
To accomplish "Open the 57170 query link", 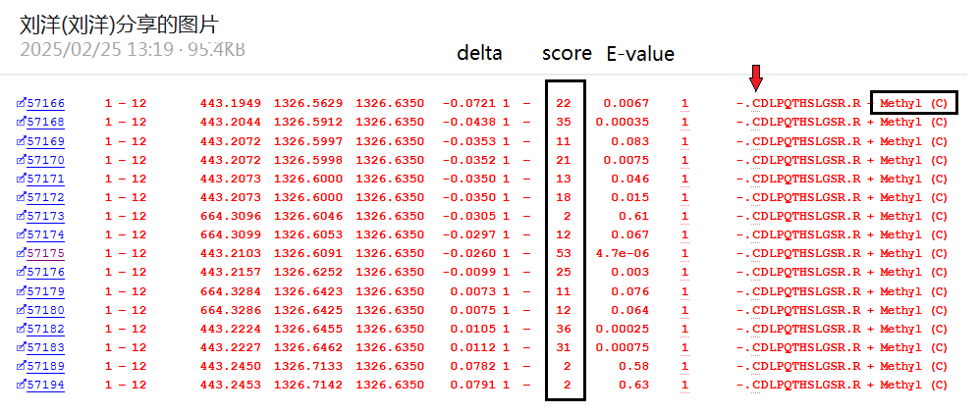I will pyautogui.click(x=45, y=160).
